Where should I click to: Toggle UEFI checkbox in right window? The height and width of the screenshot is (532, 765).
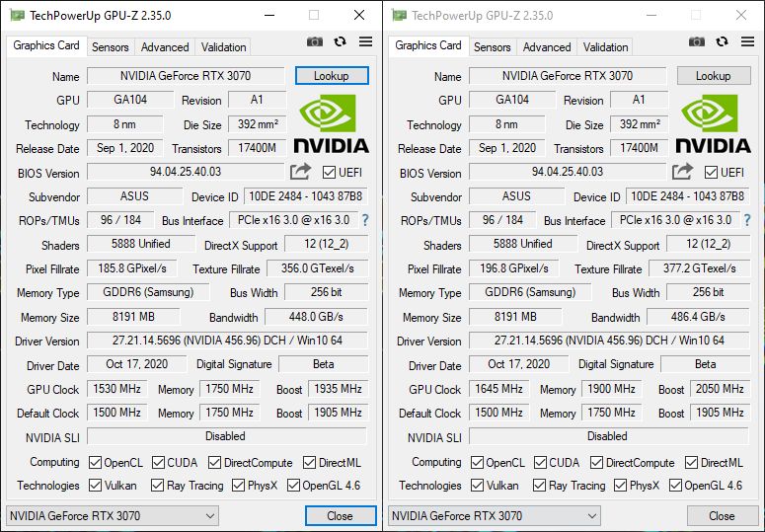tap(711, 172)
